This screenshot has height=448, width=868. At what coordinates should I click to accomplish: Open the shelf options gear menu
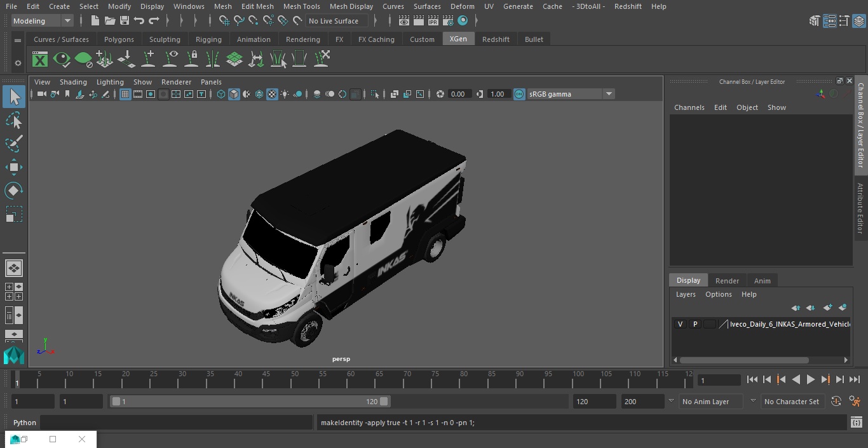coord(18,63)
